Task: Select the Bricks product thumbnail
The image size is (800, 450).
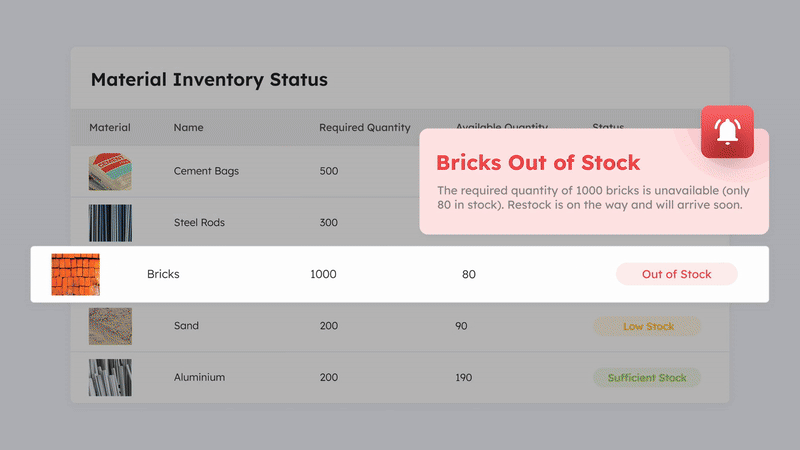Action: pos(76,274)
